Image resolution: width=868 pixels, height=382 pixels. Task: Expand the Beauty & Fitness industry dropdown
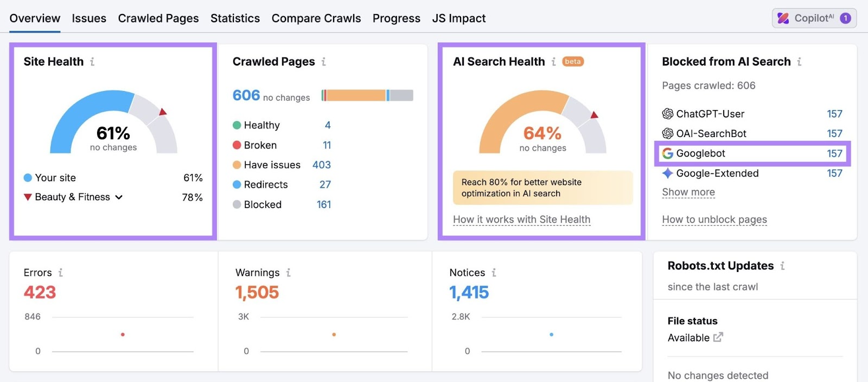click(119, 197)
